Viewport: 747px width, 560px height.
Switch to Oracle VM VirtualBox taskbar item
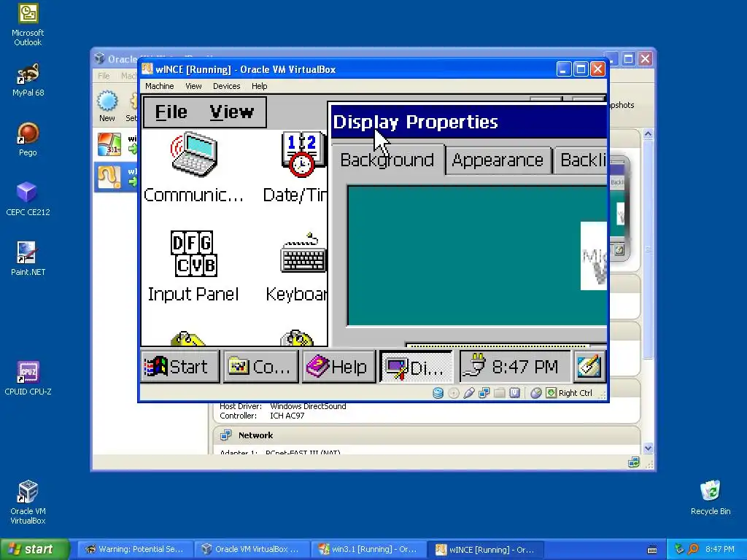(x=252, y=549)
